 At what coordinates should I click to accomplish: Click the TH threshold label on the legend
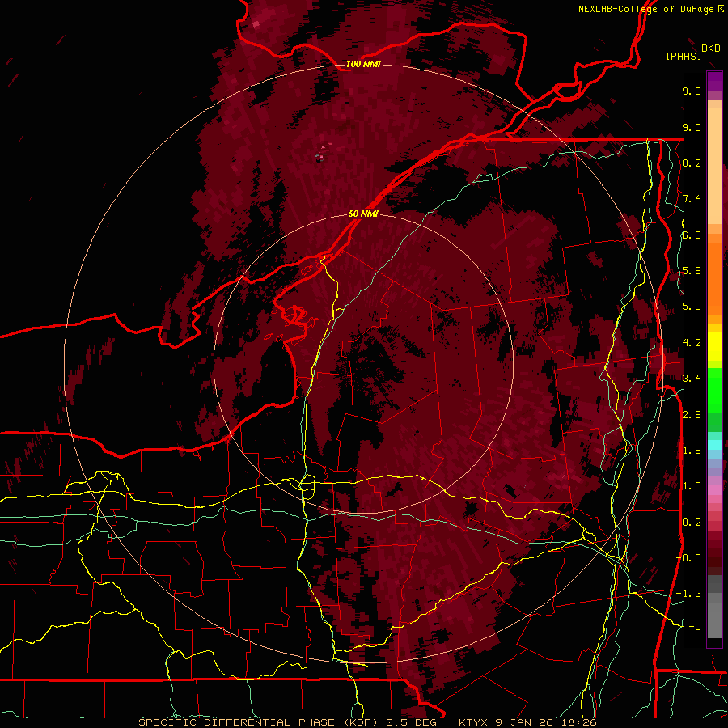[x=695, y=629]
